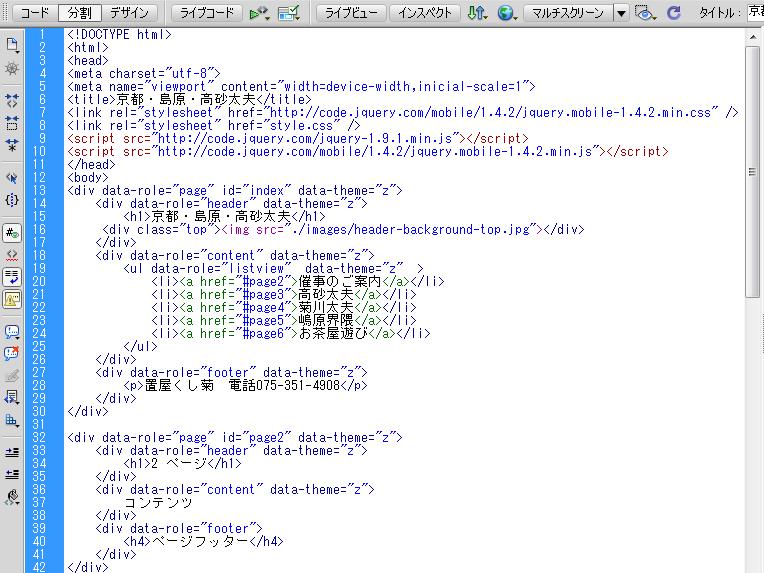Click the vertical scrollbar thumb
Image resolution: width=764 pixels, height=573 pixels.
753,172
